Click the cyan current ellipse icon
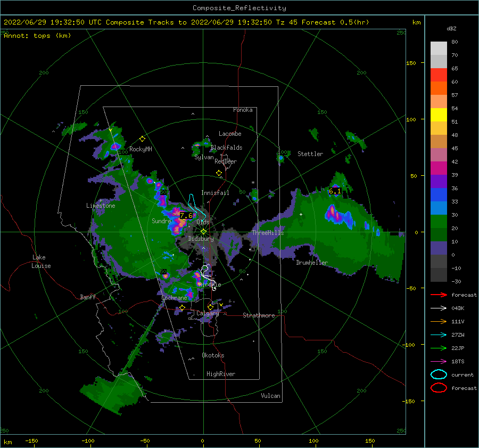 pos(439,374)
